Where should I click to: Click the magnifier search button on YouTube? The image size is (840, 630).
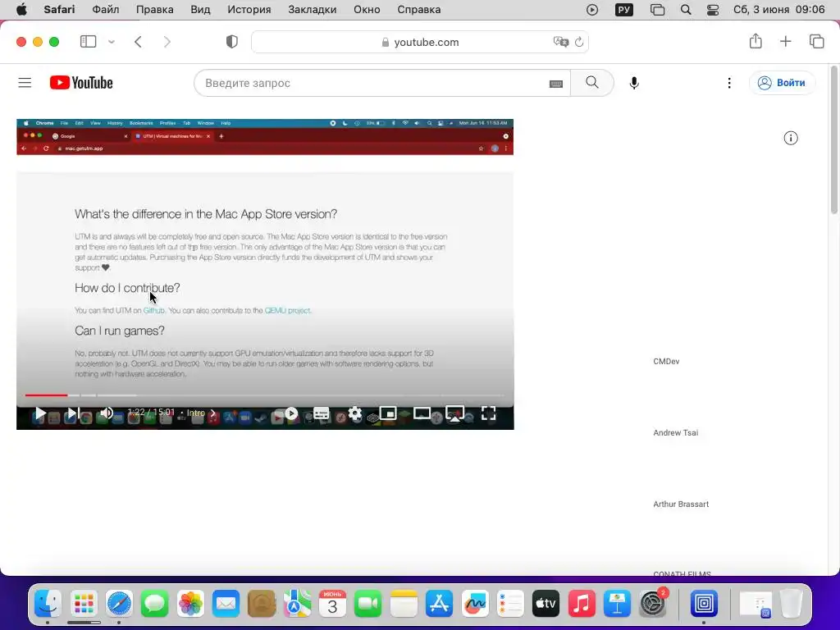592,83
